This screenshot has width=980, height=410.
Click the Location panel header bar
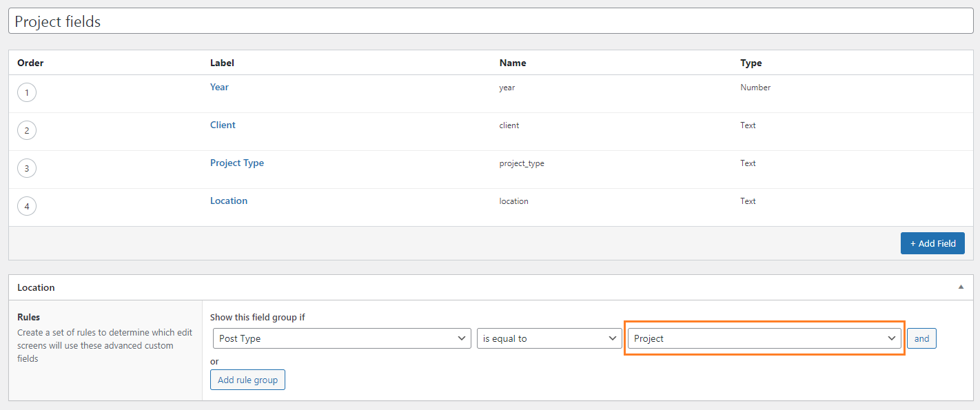tap(491, 287)
